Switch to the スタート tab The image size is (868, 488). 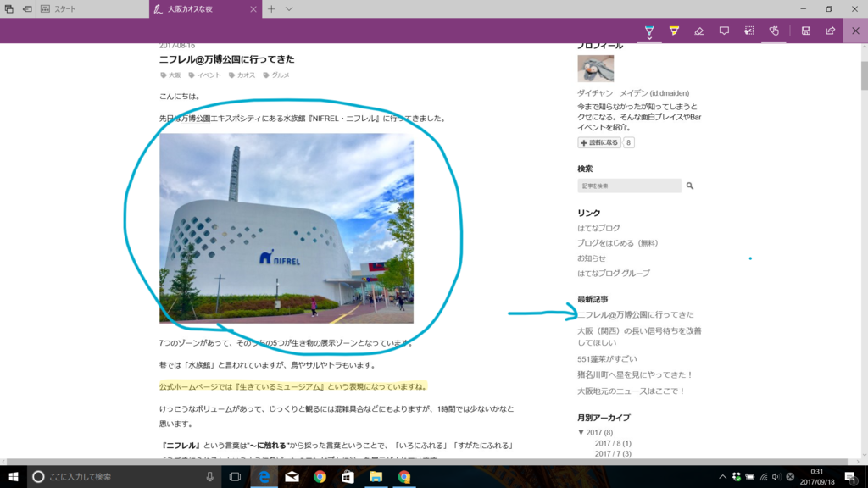click(x=92, y=8)
